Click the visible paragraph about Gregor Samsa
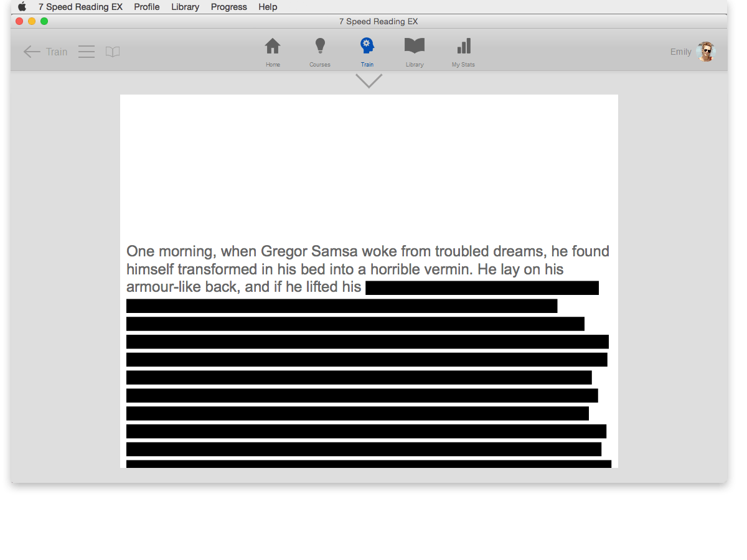The width and height of the screenshot is (747, 560). (367, 269)
